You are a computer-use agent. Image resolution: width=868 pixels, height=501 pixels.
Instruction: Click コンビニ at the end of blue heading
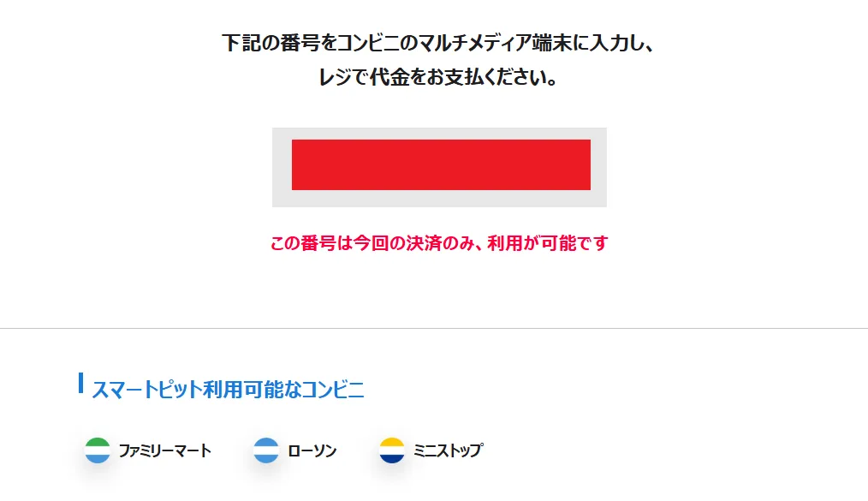tap(334, 390)
